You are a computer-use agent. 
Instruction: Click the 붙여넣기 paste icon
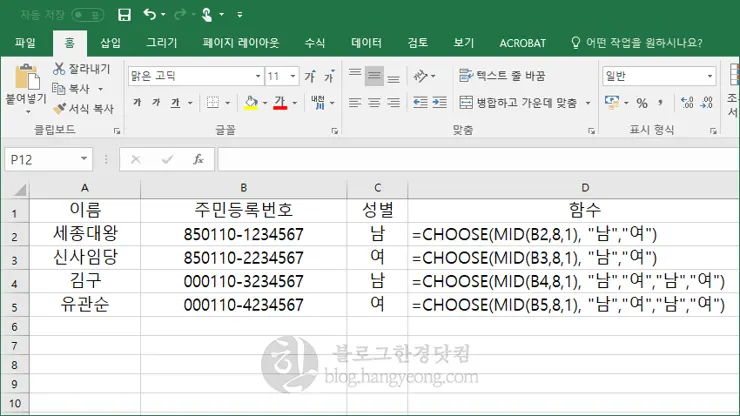click(x=27, y=77)
